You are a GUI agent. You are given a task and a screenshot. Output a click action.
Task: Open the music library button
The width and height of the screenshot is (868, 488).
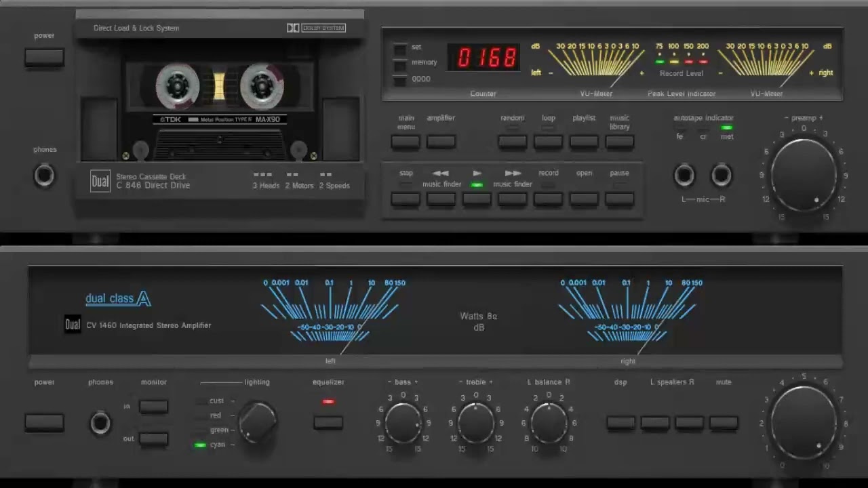click(x=619, y=142)
